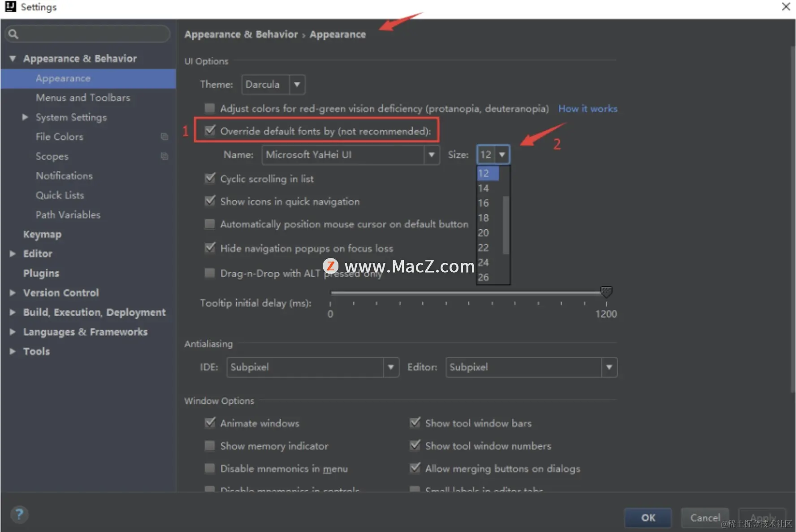Open the How it works link
This screenshot has height=532, width=796.
588,108
